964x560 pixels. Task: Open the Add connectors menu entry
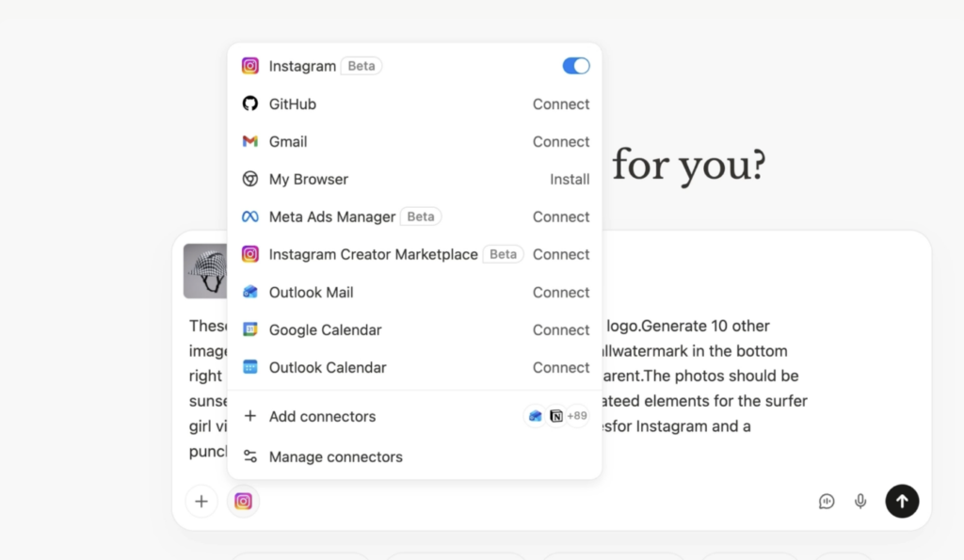414,416
